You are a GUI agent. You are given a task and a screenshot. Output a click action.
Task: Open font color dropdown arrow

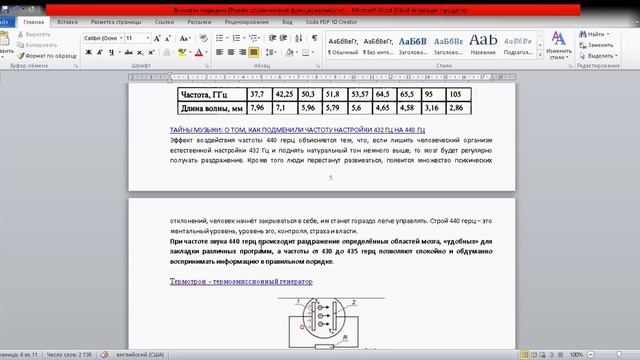point(206,52)
